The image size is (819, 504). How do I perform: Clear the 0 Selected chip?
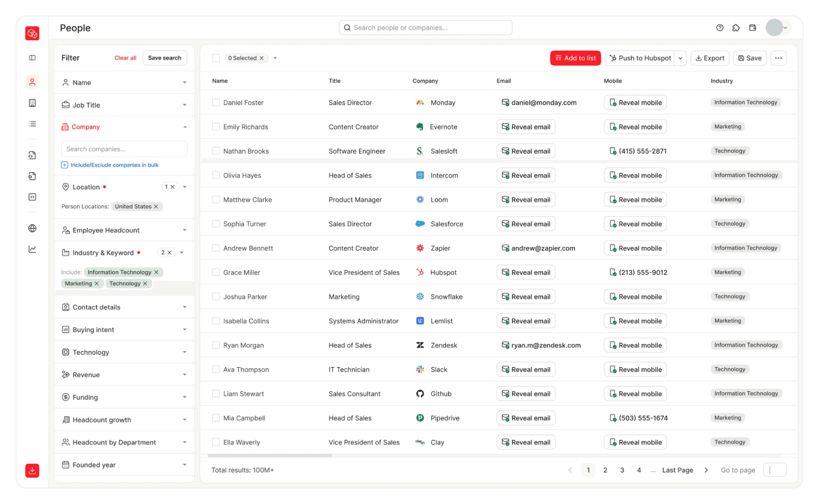click(x=262, y=58)
